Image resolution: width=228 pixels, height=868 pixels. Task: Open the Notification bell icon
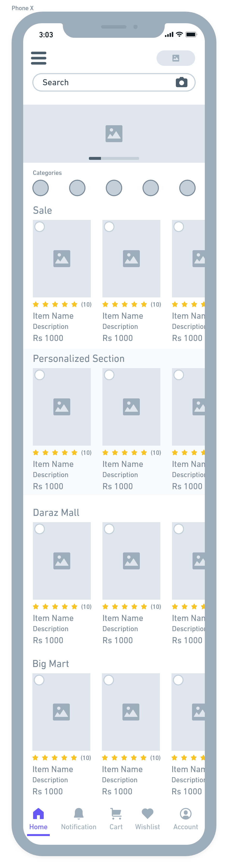point(79,814)
